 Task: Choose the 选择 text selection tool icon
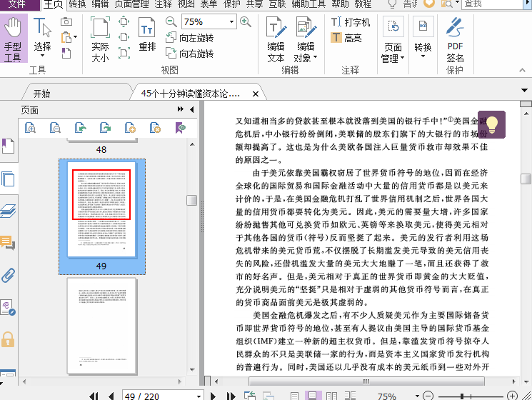[42, 28]
